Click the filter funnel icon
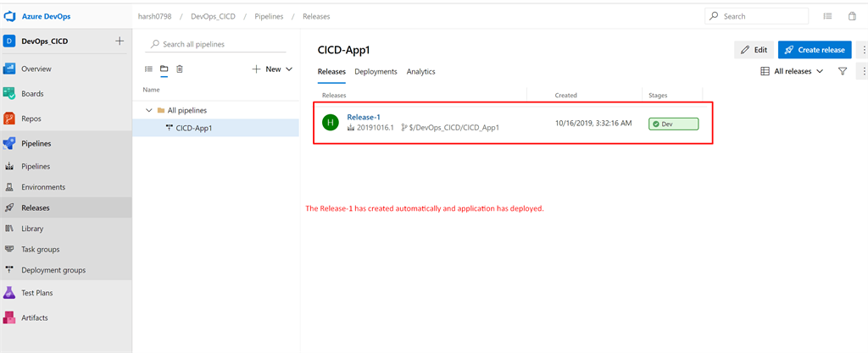The width and height of the screenshot is (868, 353). pos(843,71)
